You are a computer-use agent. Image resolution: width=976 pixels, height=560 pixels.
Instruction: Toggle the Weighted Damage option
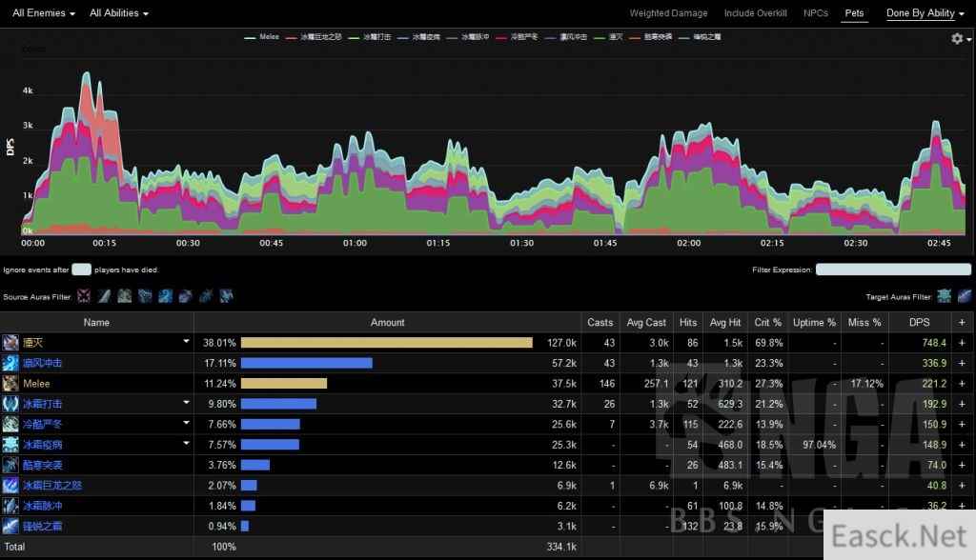pos(668,13)
